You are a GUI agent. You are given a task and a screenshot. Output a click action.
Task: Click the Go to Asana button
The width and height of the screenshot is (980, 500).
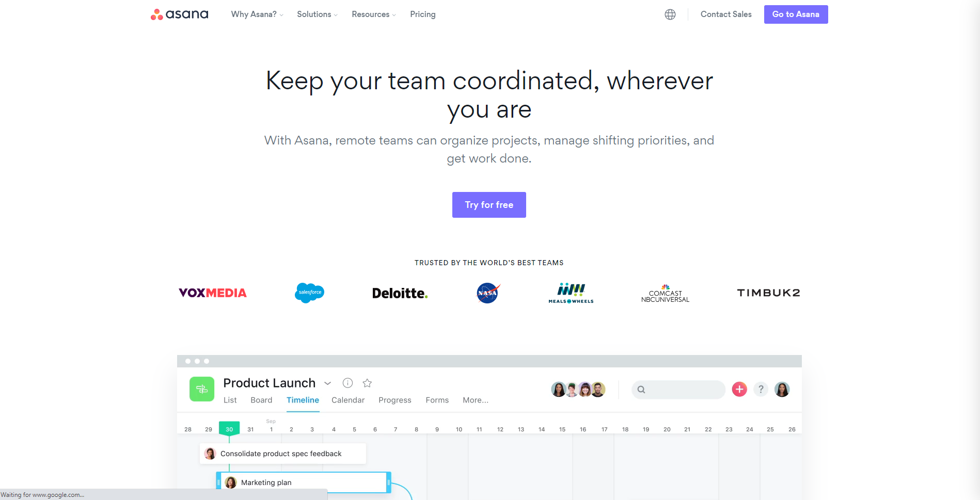(796, 14)
